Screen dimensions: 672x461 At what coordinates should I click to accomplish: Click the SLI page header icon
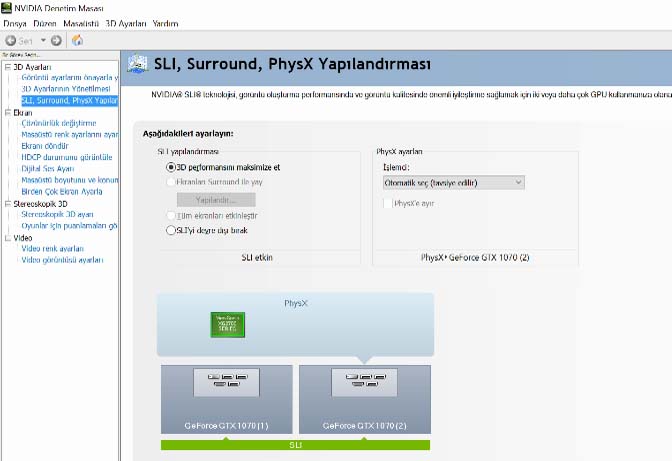(140, 65)
